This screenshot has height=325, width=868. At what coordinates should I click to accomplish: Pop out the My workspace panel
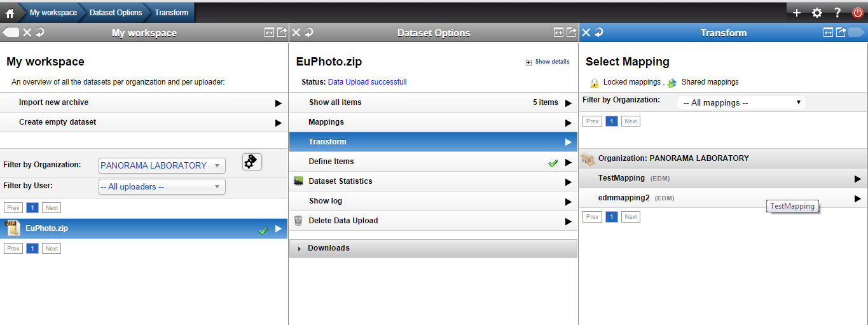pyautogui.click(x=282, y=32)
